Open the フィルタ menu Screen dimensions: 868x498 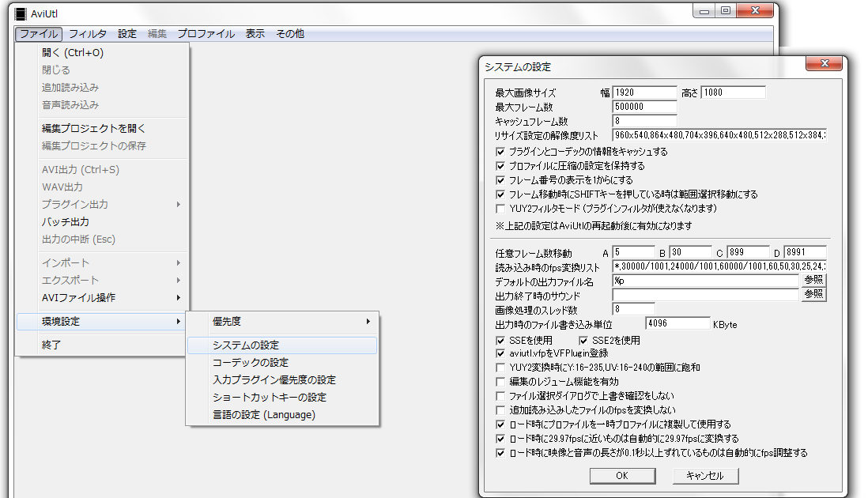(88, 34)
